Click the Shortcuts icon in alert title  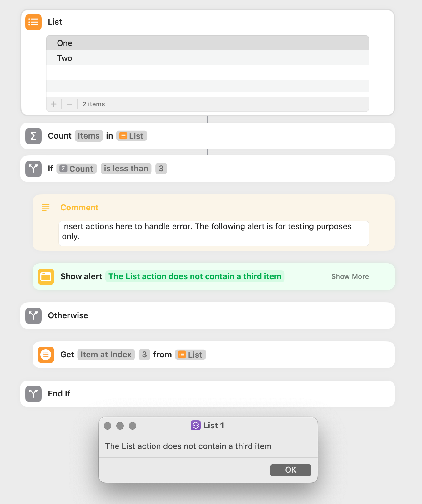[196, 426]
